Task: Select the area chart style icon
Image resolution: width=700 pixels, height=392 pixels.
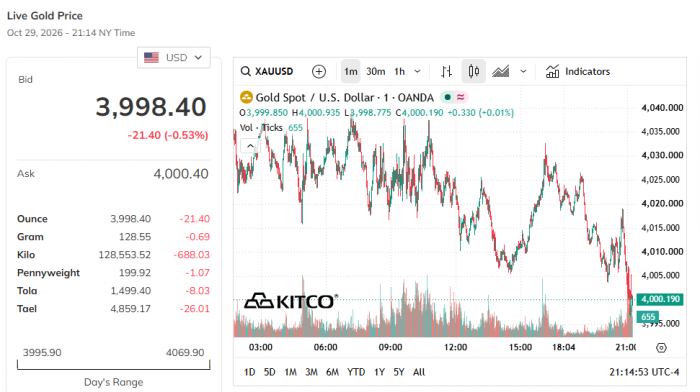Action: click(500, 71)
